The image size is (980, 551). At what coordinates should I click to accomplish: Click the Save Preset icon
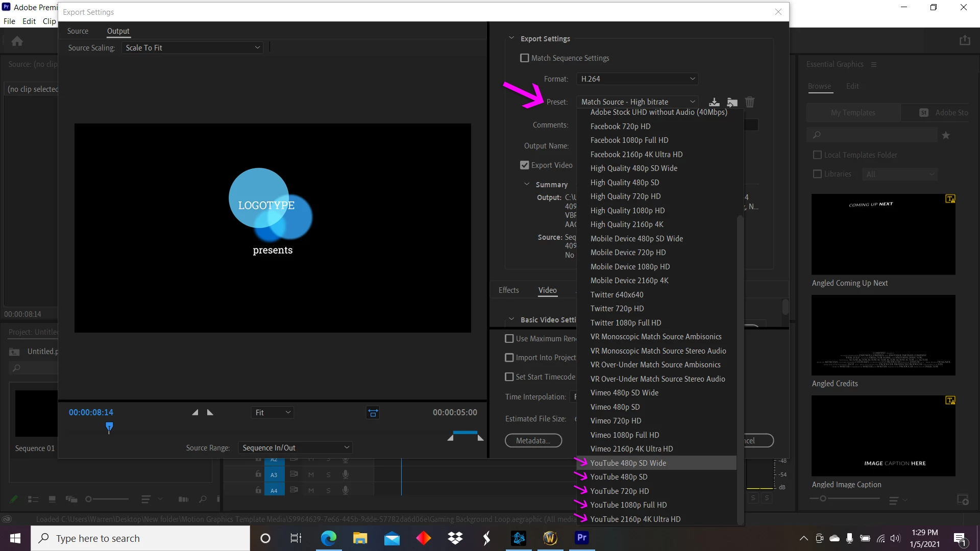click(714, 102)
